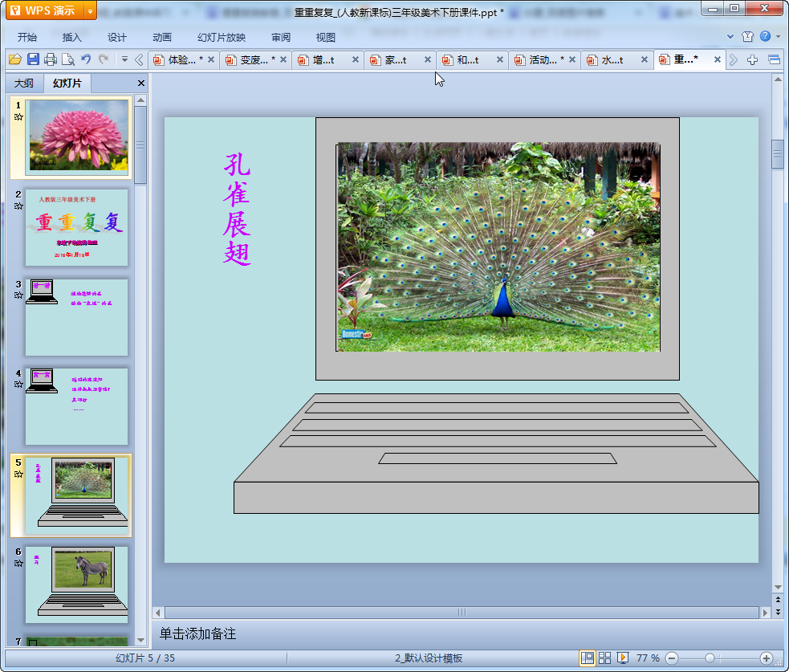This screenshot has width=789, height=672.
Task: Adjust the zoom slider handle
Action: (x=710, y=658)
